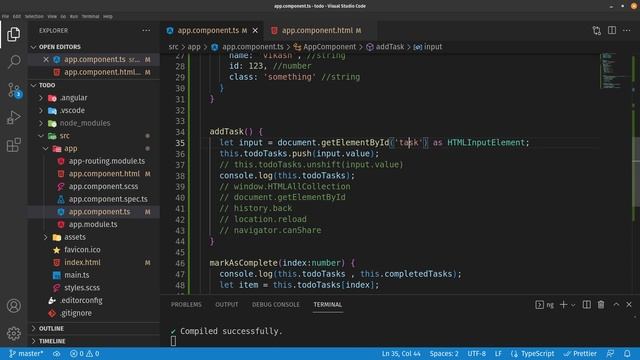
Task: Change indentation Spaces: 2
Action: point(444,353)
